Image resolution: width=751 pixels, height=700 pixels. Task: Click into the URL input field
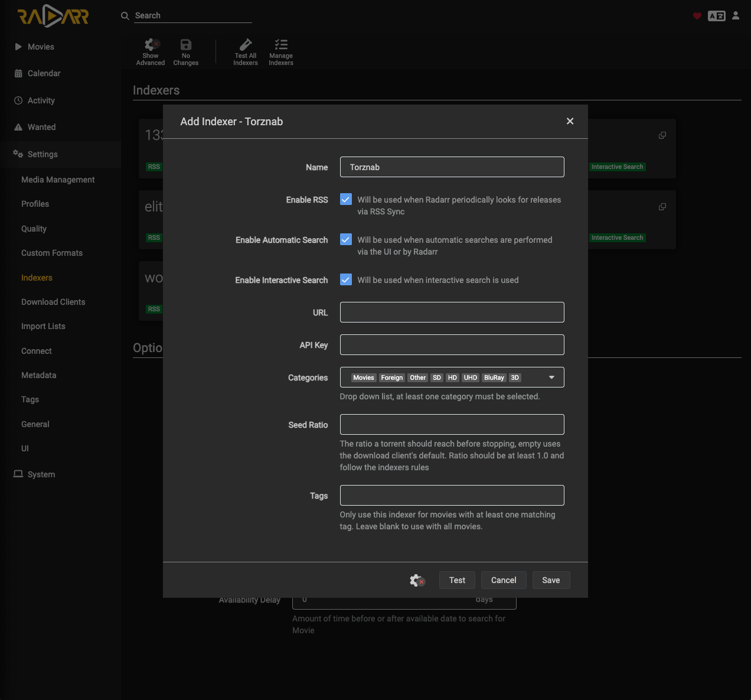452,312
